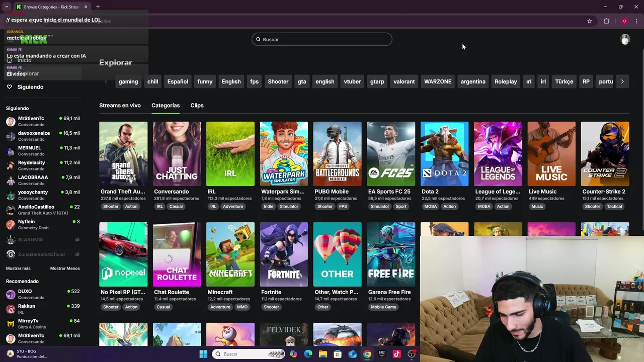Open the Chat Roulette category thumbnail

point(177,254)
